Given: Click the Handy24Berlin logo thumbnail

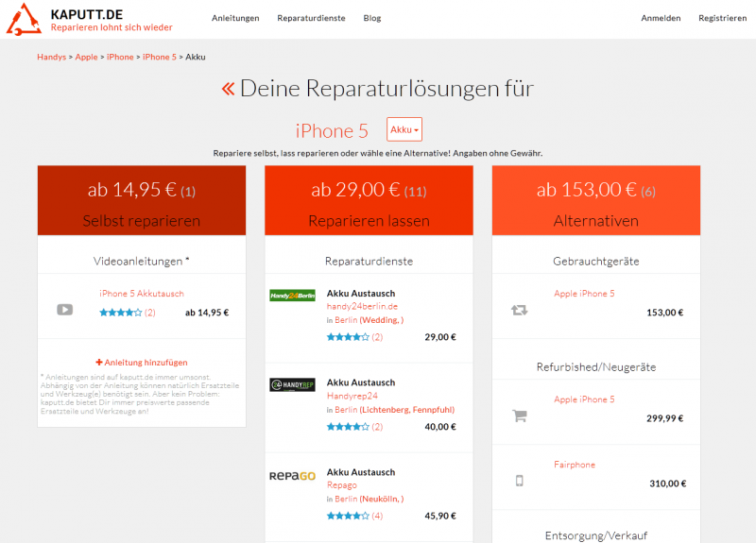Looking at the screenshot, I should click(292, 296).
